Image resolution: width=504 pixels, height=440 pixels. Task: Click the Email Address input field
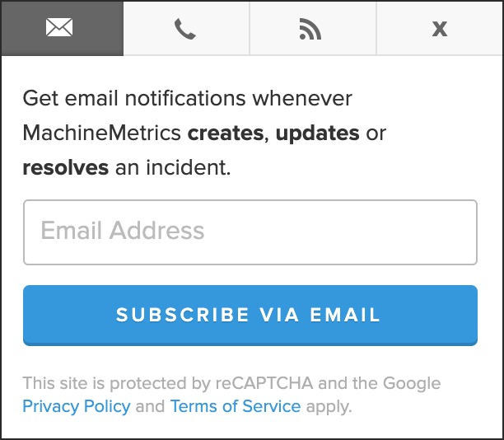tap(250, 232)
